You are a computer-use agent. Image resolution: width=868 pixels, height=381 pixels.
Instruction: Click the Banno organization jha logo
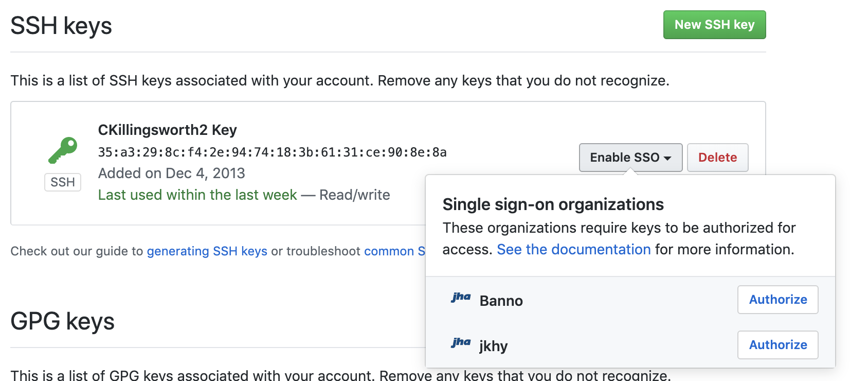(461, 297)
